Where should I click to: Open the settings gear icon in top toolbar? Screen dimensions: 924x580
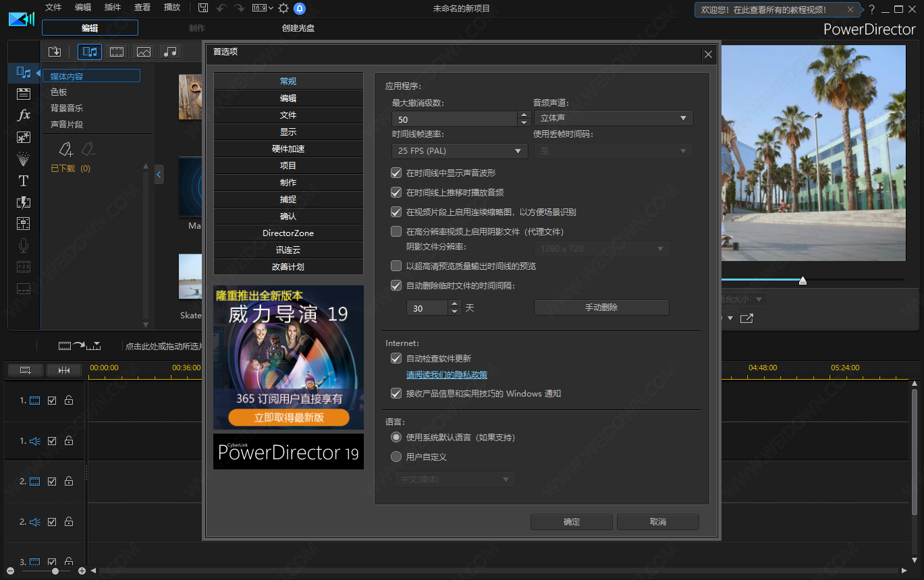click(x=283, y=8)
